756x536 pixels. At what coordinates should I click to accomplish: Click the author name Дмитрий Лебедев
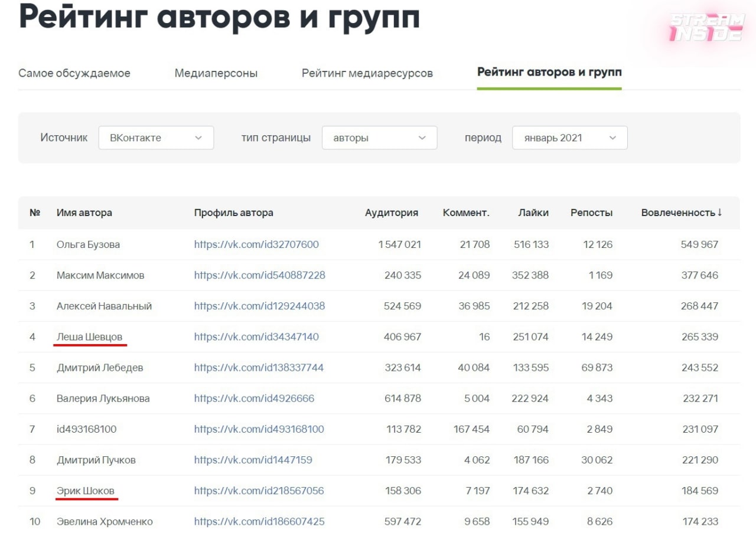pyautogui.click(x=100, y=367)
